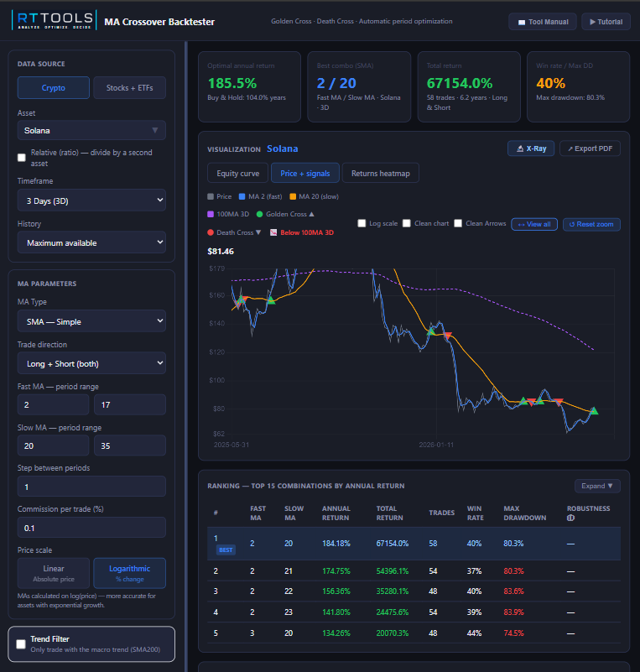
Task: Click the RT Tools logo
Action: [54, 20]
